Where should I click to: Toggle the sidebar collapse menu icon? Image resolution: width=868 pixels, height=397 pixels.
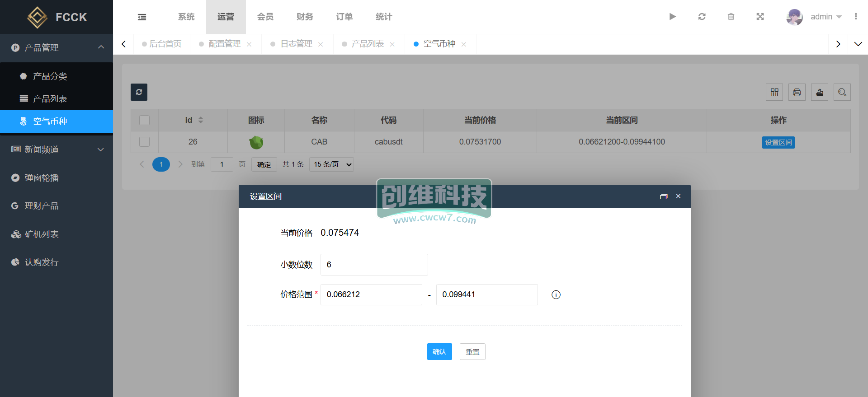click(142, 17)
